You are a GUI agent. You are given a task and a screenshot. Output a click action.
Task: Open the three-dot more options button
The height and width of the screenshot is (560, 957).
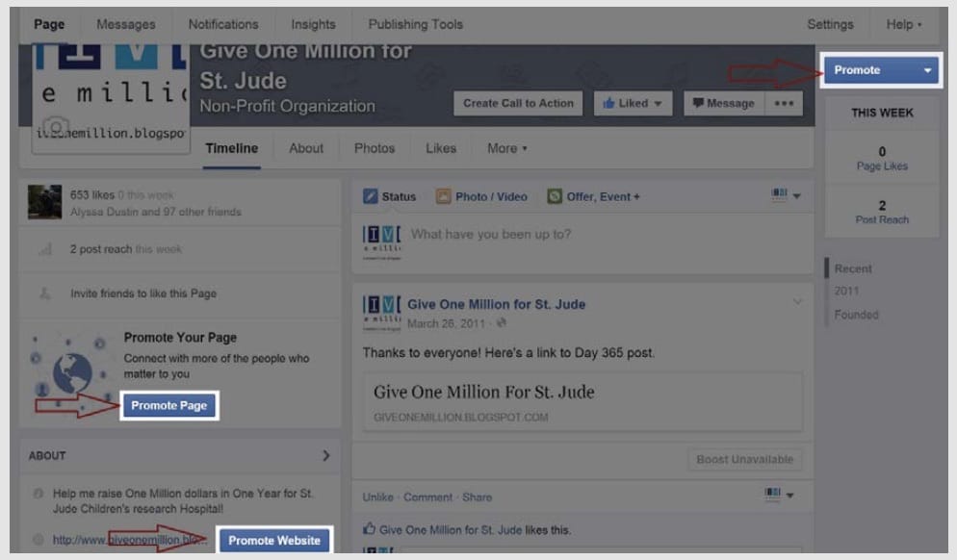point(784,103)
